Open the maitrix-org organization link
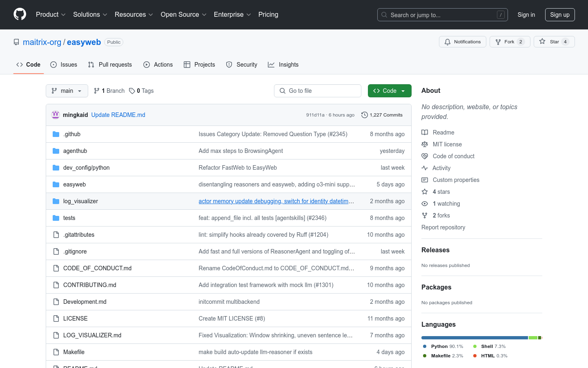This screenshot has height=368, width=588. pos(42,42)
